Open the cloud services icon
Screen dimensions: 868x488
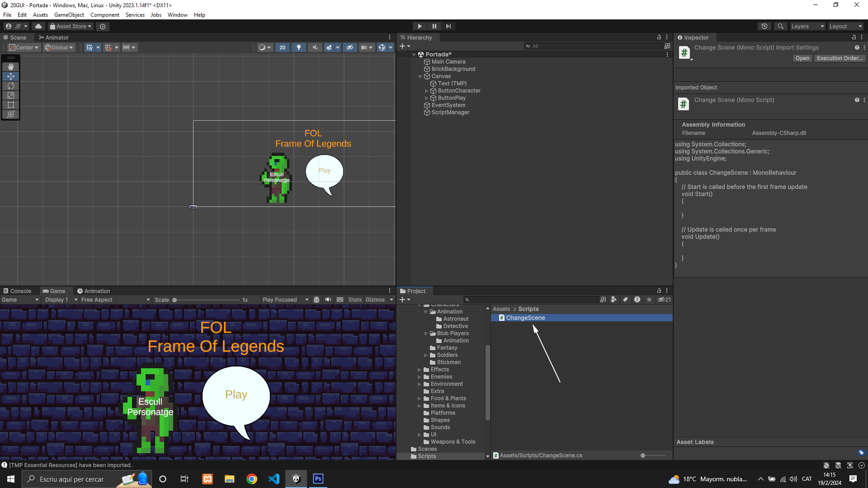38,26
